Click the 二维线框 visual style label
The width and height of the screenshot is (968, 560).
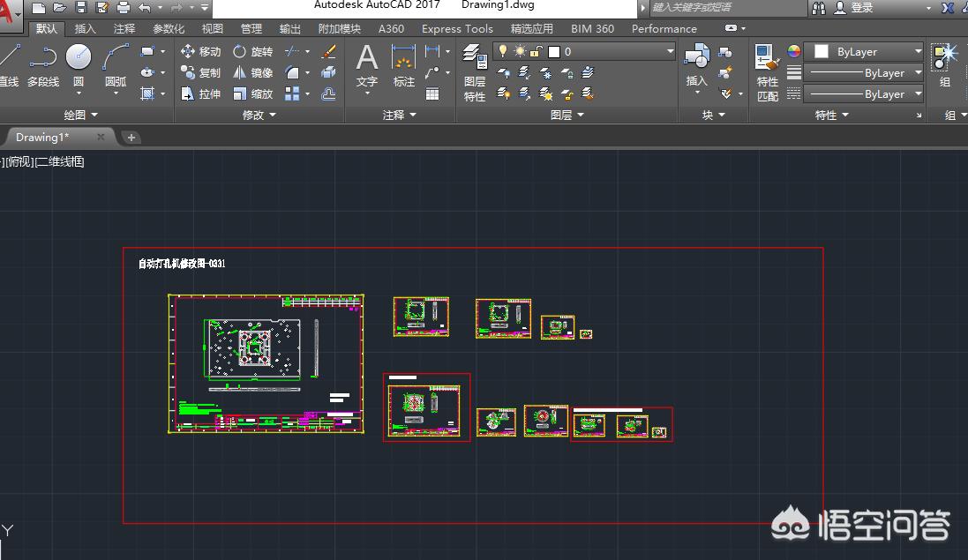pos(60,161)
